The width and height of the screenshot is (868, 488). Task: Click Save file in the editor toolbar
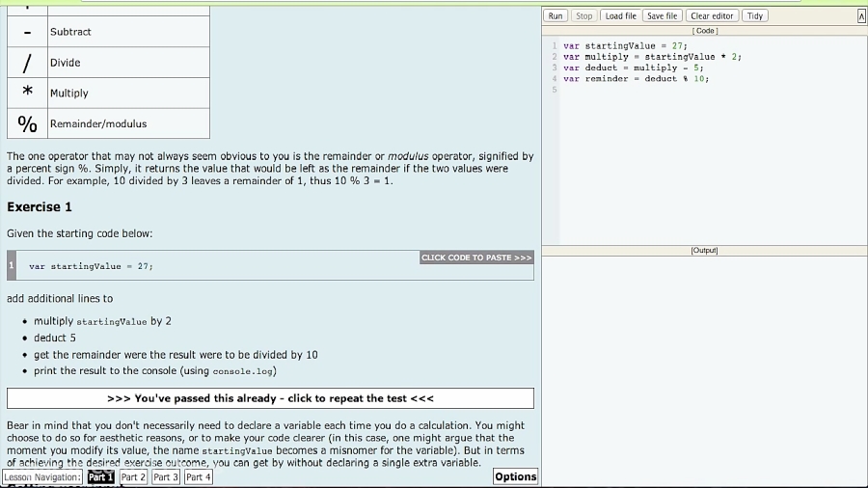(x=662, y=15)
